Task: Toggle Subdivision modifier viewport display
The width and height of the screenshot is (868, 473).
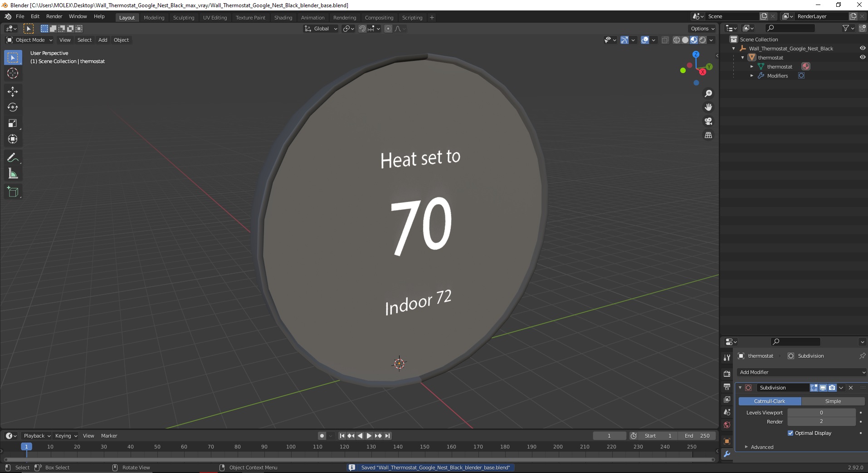Action: click(823, 388)
